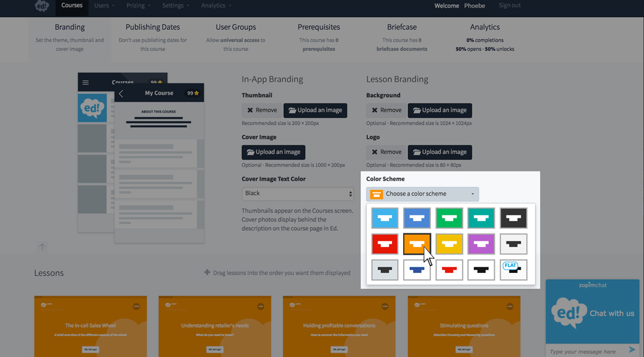This screenshot has width=644, height=357.
Task: Open the Phoebe user profile link
Action: point(474,6)
